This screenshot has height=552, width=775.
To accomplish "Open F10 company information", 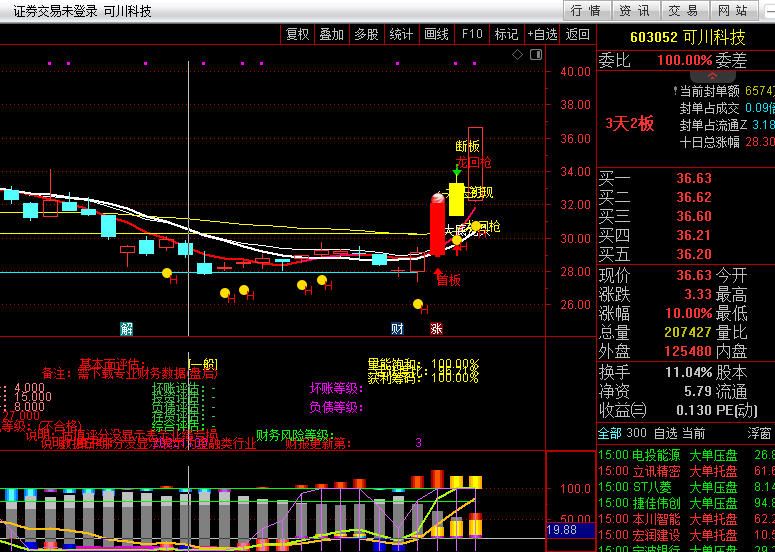I will 471,34.
